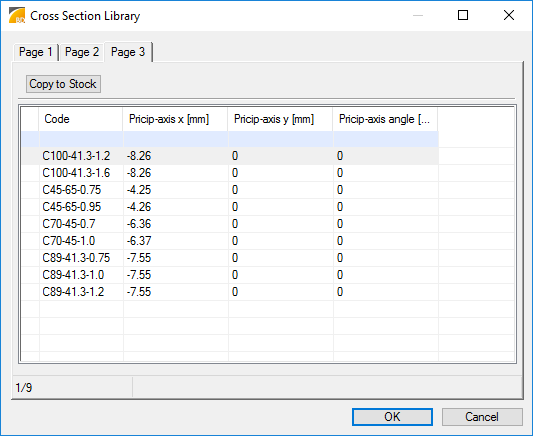Sort by the Code column header

tap(81, 119)
